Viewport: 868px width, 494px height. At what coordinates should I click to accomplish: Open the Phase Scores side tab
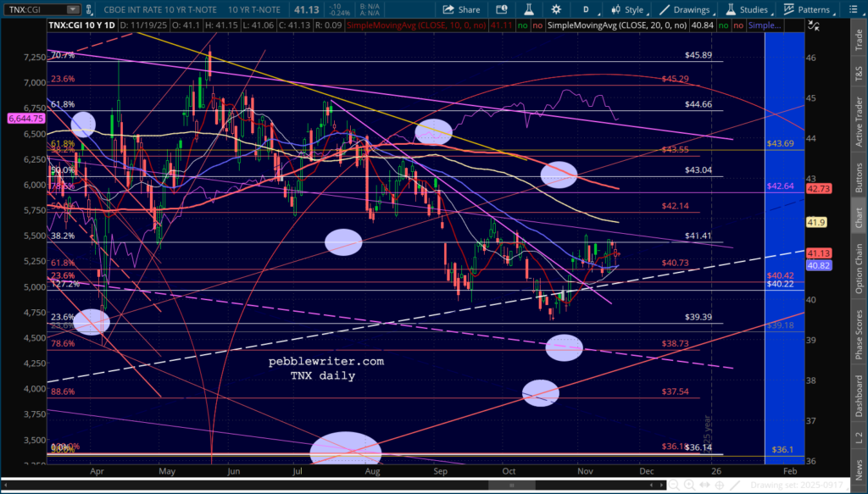point(859,334)
